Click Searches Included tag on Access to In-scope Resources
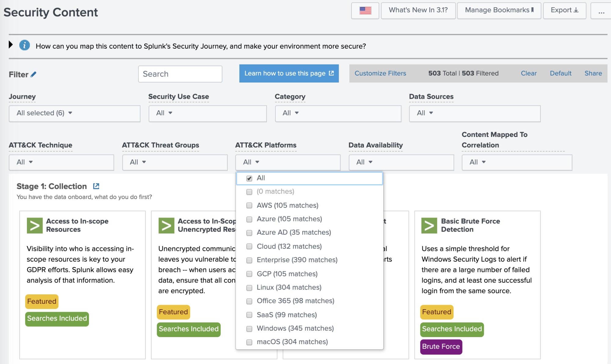The height and width of the screenshot is (364, 611). click(57, 319)
